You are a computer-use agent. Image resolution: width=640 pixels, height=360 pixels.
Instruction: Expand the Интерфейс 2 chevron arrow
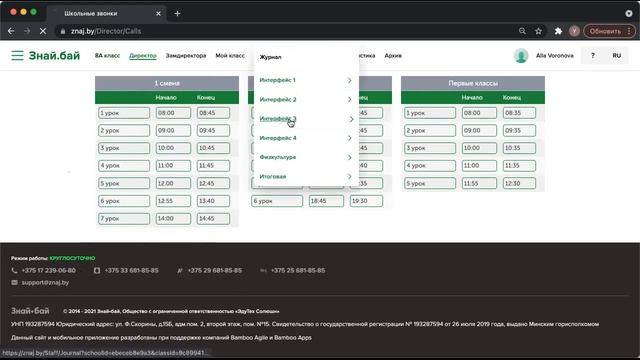350,100
